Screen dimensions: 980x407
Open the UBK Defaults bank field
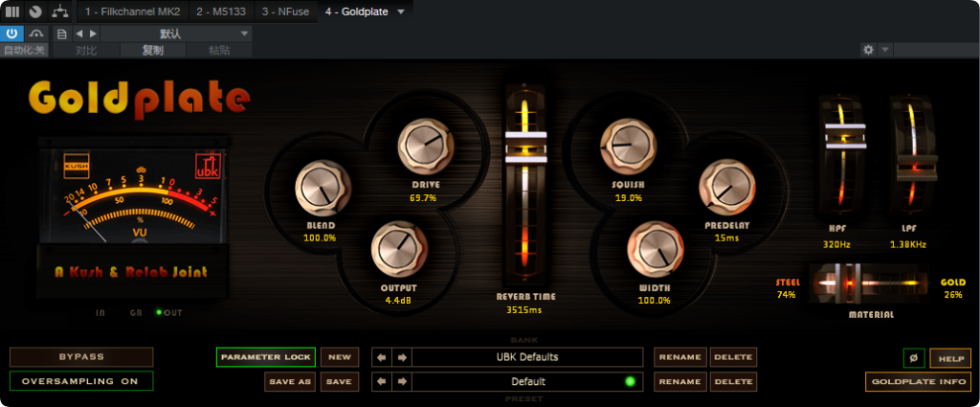click(x=527, y=357)
